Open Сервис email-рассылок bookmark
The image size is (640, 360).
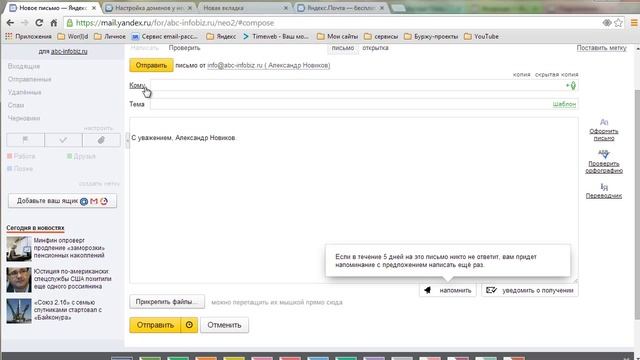[x=165, y=36]
